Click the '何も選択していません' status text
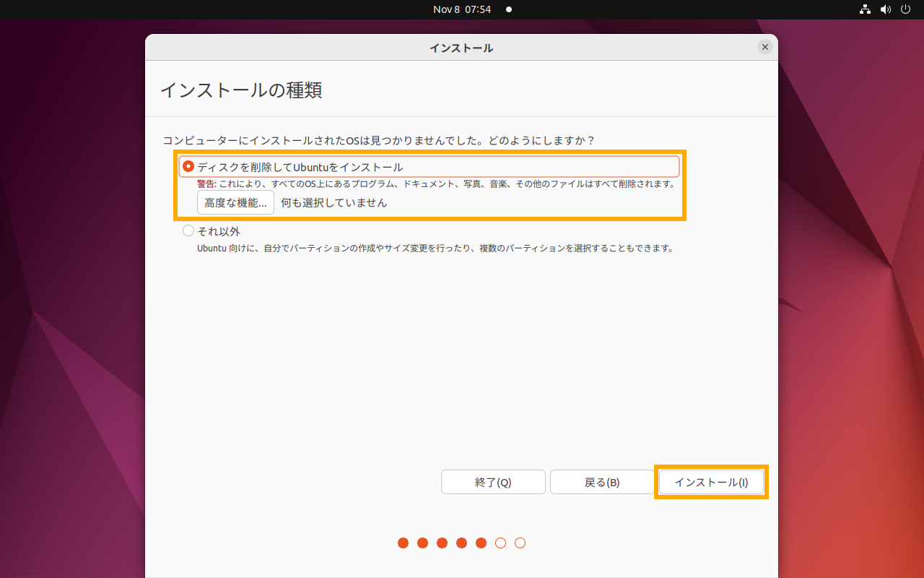Image resolution: width=924 pixels, height=578 pixels. 334,203
